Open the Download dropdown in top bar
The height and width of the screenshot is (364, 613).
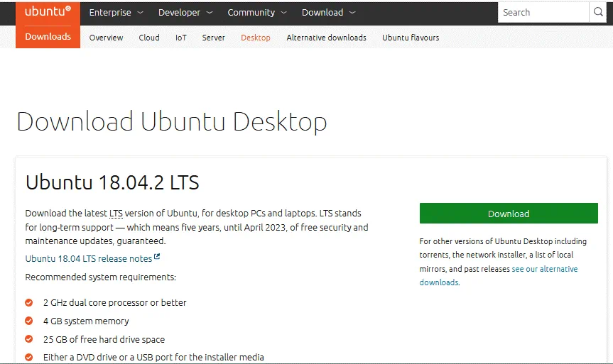tap(328, 13)
